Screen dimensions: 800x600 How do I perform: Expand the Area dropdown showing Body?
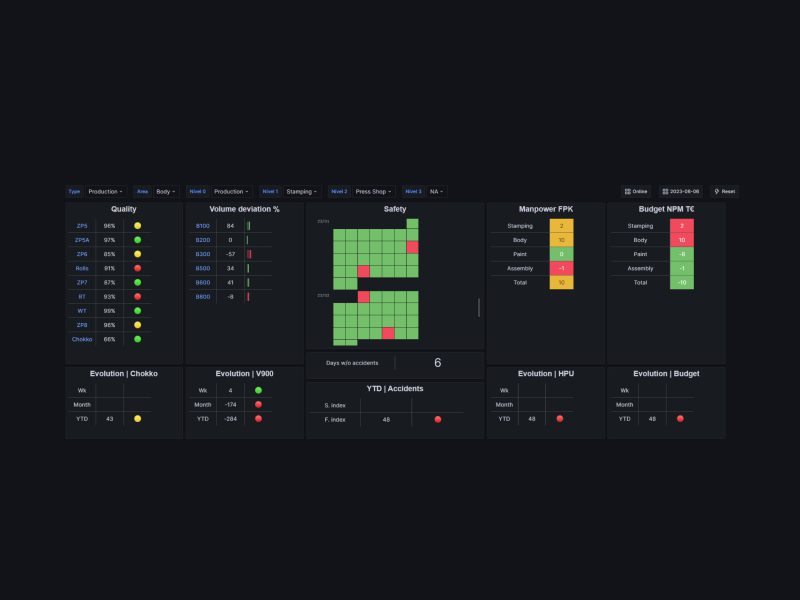click(165, 191)
